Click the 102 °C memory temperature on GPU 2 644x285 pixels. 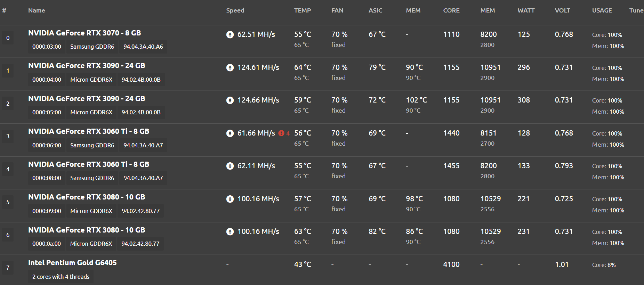[416, 100]
